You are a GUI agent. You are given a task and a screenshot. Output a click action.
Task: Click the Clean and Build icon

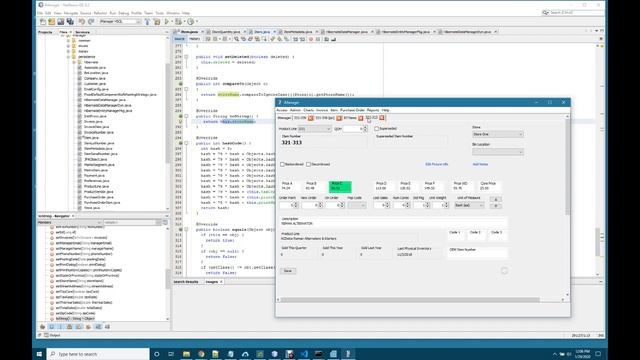click(157, 22)
